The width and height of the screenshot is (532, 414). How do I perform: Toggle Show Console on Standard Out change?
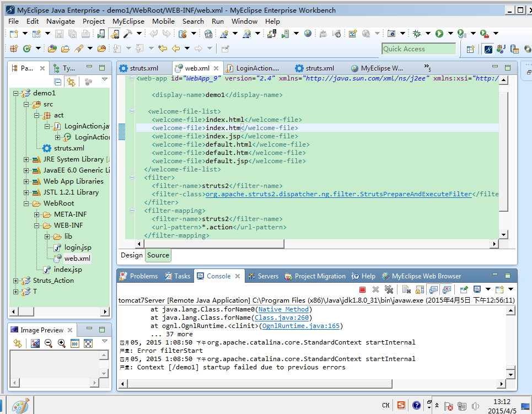(433, 289)
